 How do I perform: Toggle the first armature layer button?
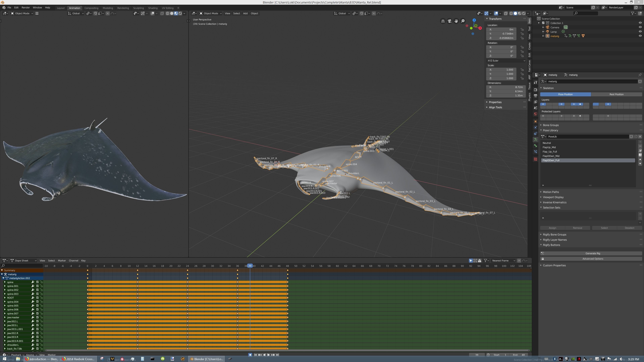click(543, 104)
